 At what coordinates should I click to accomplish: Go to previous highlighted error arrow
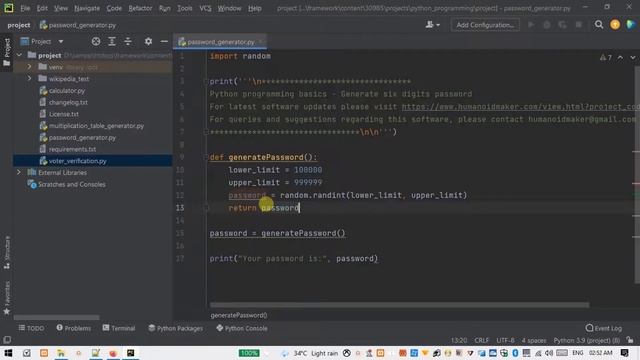(620, 58)
